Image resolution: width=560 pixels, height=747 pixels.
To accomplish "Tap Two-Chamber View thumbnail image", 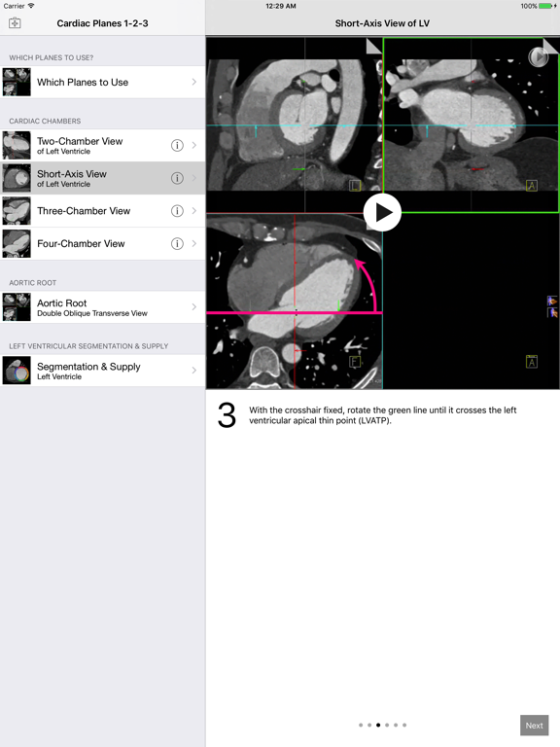I will [17, 145].
